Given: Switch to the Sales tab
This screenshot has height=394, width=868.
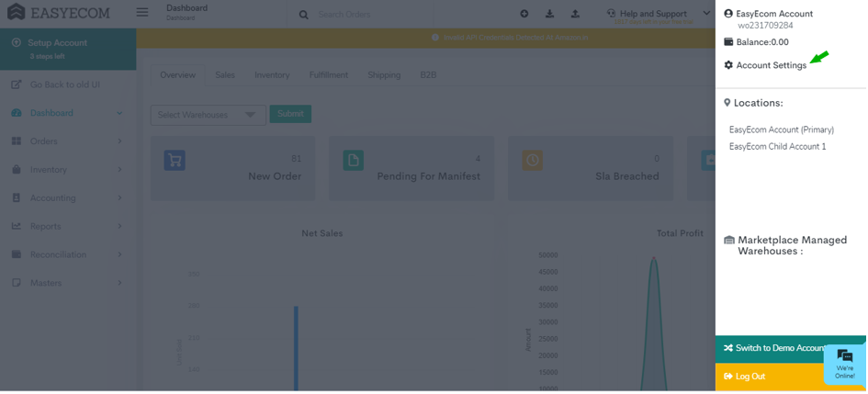Looking at the screenshot, I should point(225,74).
